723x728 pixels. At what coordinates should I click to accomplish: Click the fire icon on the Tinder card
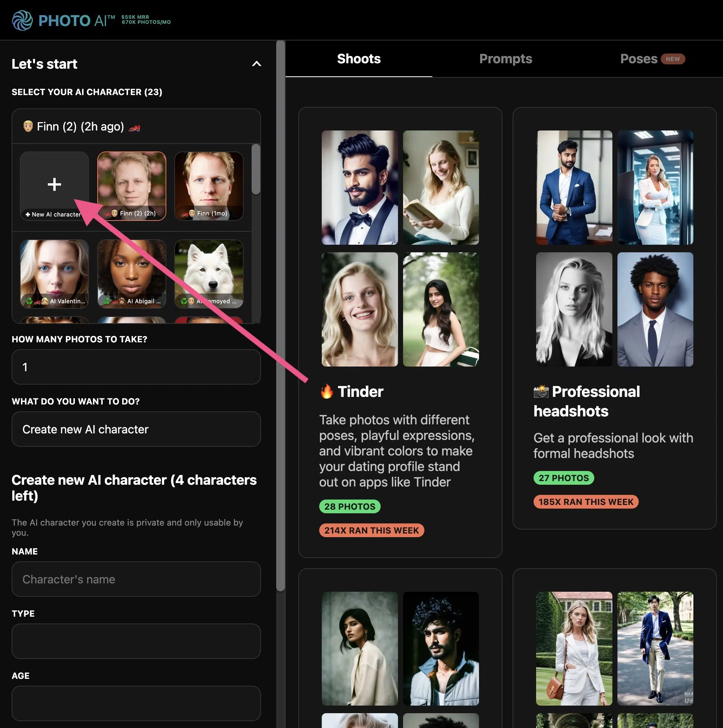pos(327,391)
